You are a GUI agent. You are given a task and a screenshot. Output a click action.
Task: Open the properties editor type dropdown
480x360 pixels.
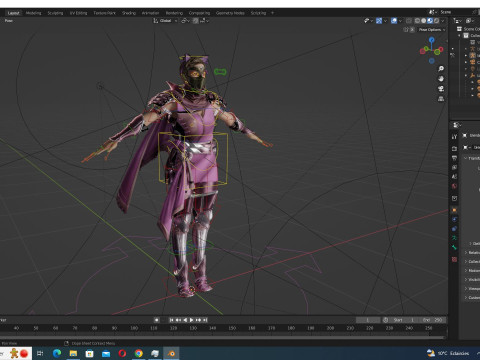tap(457, 125)
